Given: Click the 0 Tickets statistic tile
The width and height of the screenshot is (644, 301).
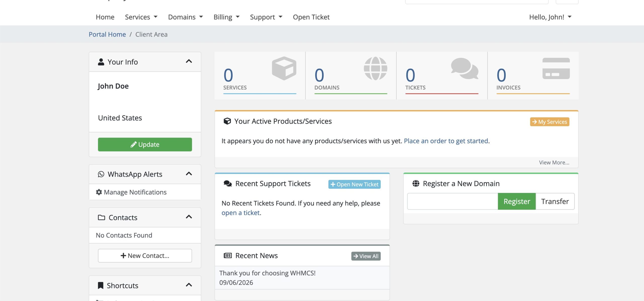Looking at the screenshot, I should (x=442, y=76).
